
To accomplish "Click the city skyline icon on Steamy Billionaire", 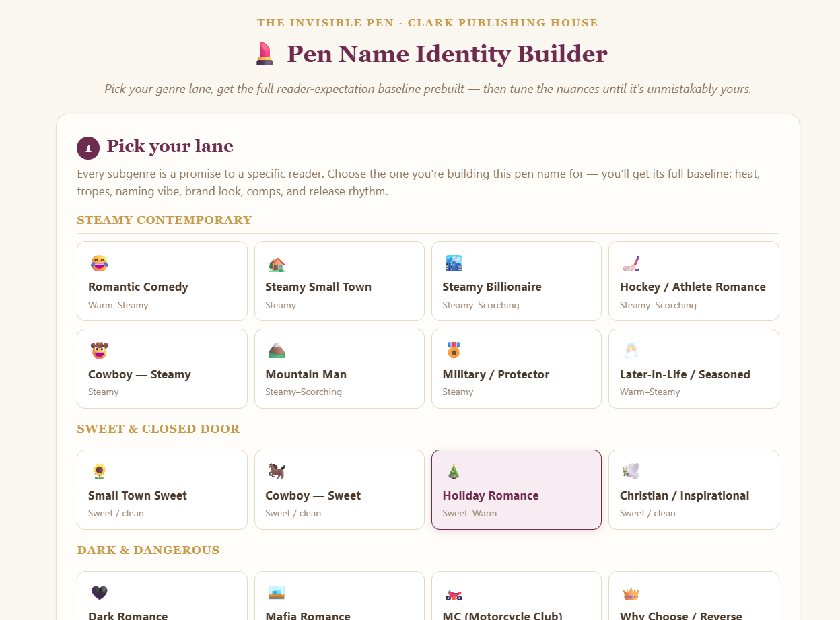I will point(454,264).
